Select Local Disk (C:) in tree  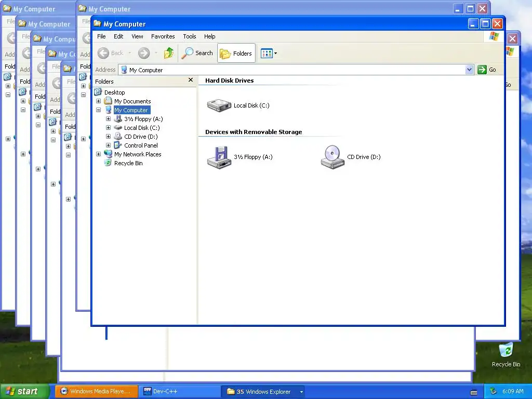tap(141, 128)
